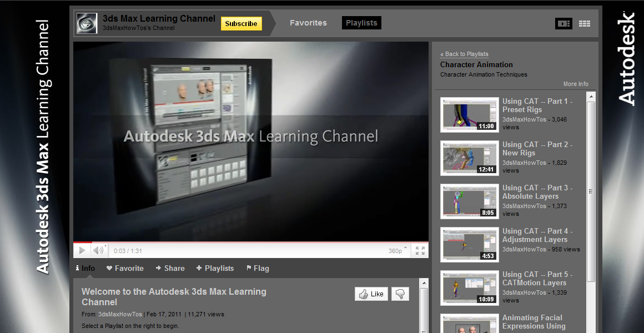The width and height of the screenshot is (644, 333).
Task: Add video to Favorite
Action: 125,268
